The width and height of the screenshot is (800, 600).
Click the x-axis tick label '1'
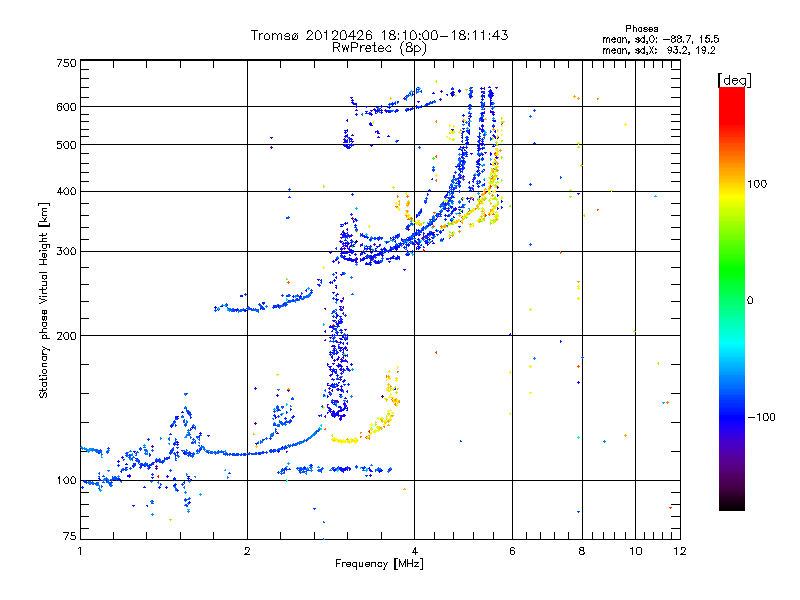coord(80,551)
